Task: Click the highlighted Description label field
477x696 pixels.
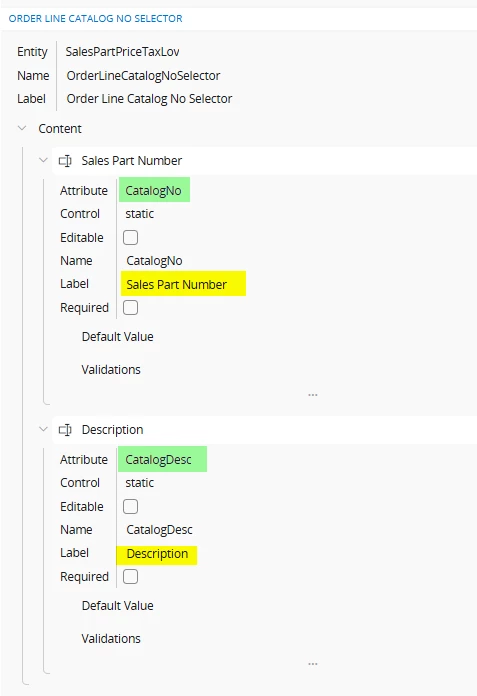Action: click(157, 554)
